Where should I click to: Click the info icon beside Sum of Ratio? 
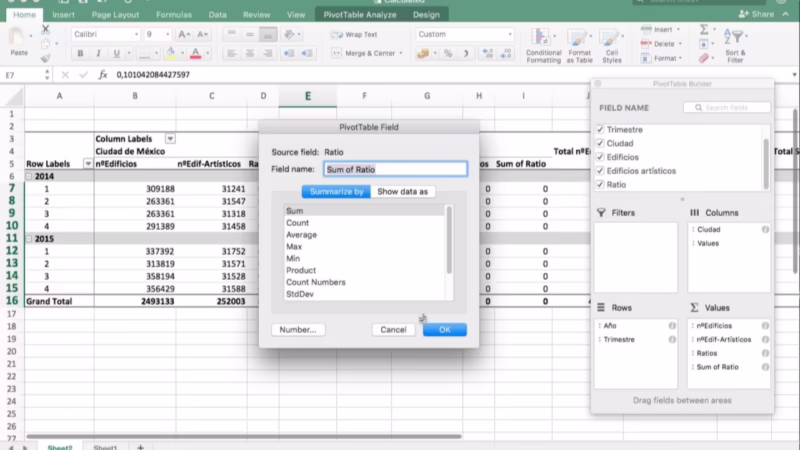tap(765, 367)
